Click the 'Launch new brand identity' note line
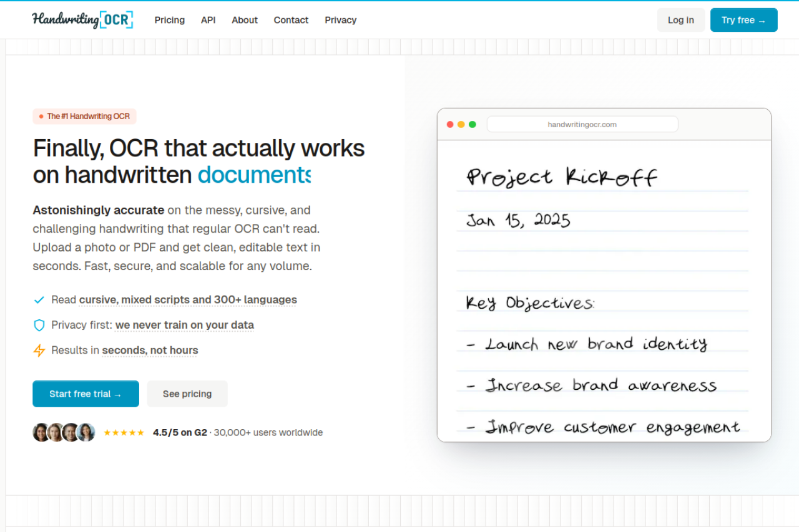The image size is (799, 532). [x=587, y=344]
